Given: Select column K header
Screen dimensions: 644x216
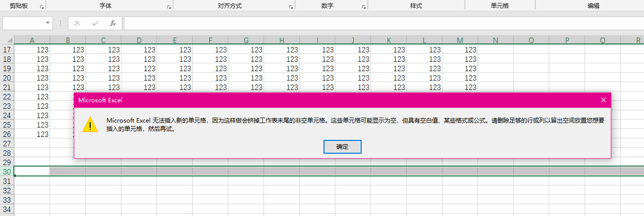Looking at the screenshot, I should 388,40.
